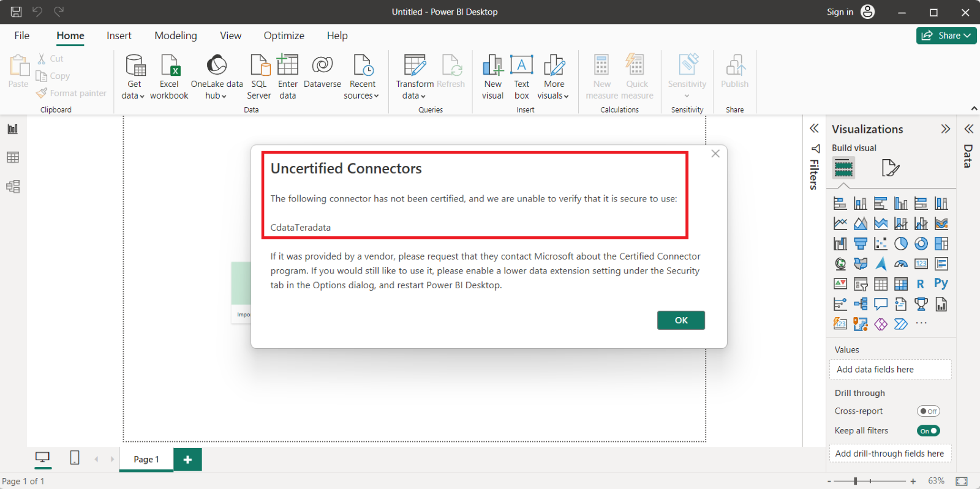
Task: Expand the Recent sources dropdown
Action: click(362, 77)
